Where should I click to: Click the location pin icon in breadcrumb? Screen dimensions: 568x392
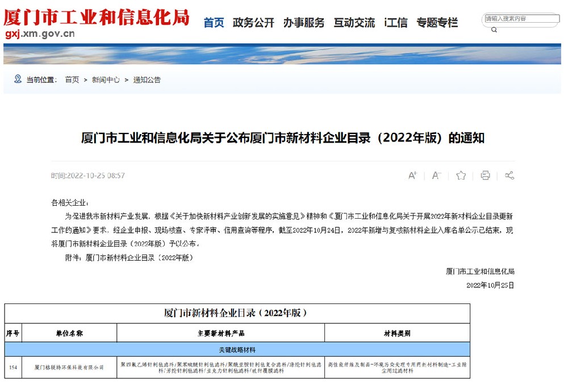click(x=18, y=80)
